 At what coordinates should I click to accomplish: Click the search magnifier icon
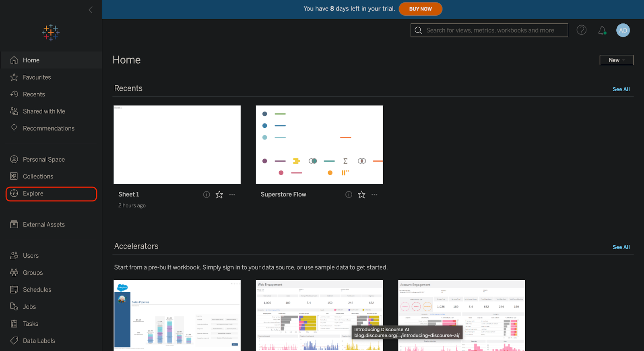[x=418, y=30]
